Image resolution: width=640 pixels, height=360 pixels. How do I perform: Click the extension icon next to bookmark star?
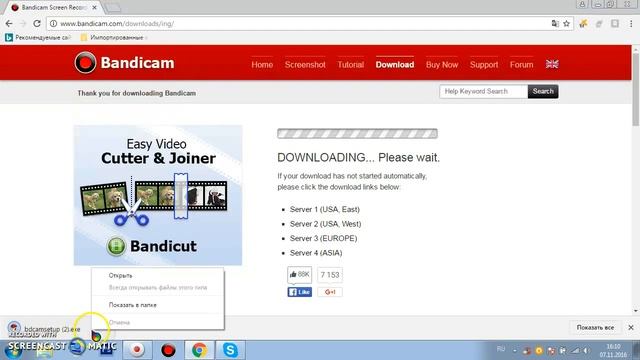[x=583, y=24]
